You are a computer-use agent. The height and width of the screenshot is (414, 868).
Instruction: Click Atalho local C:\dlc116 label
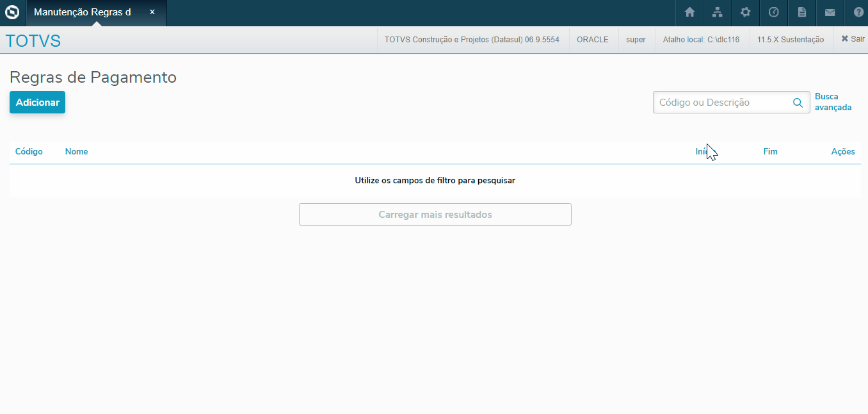pos(701,40)
